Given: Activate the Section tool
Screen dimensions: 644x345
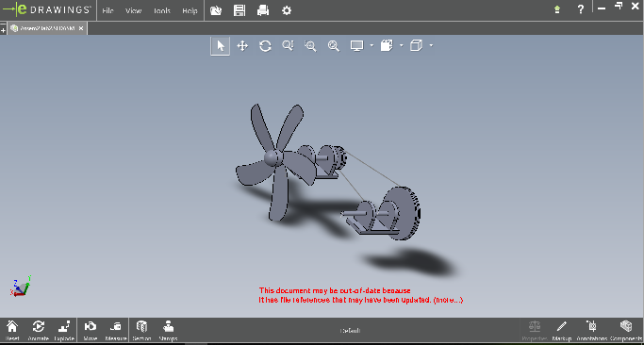Looking at the screenshot, I should coord(141,331).
